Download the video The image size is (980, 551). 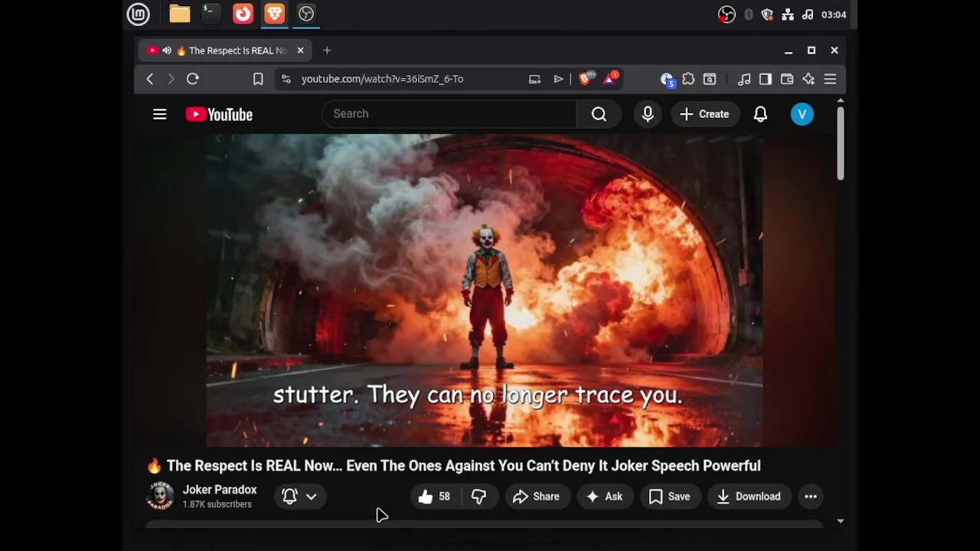point(749,497)
